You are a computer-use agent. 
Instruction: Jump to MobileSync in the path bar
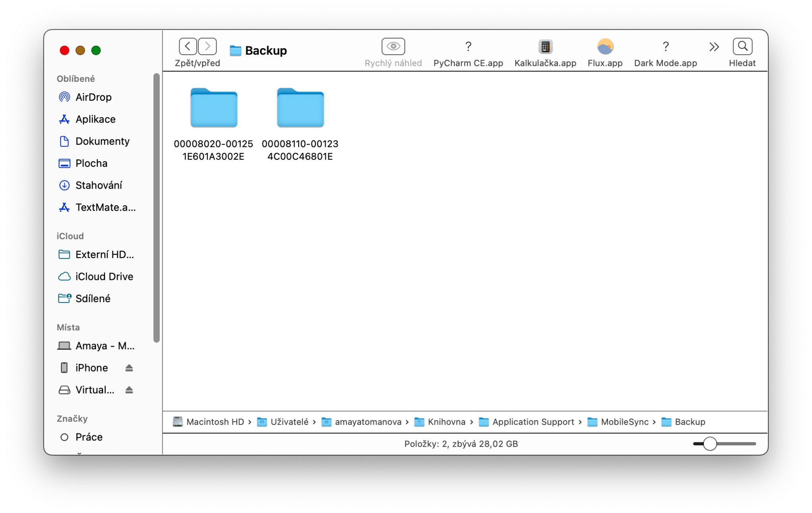click(624, 422)
